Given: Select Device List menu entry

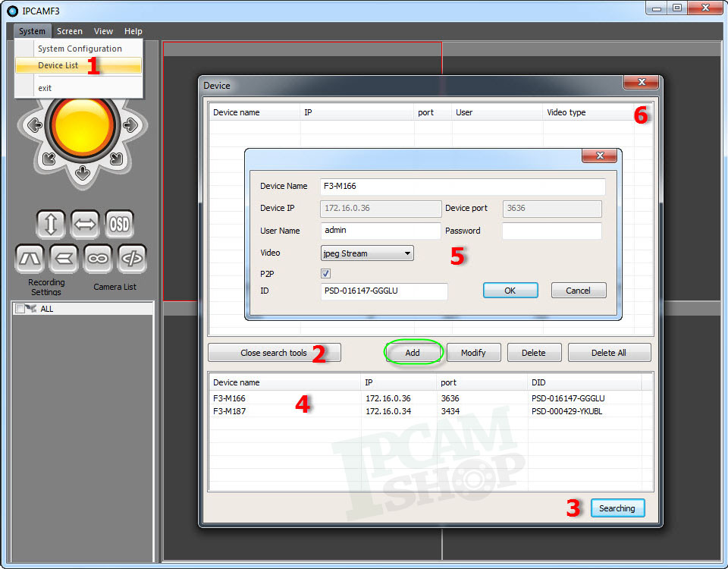Looking at the screenshot, I should [78, 65].
